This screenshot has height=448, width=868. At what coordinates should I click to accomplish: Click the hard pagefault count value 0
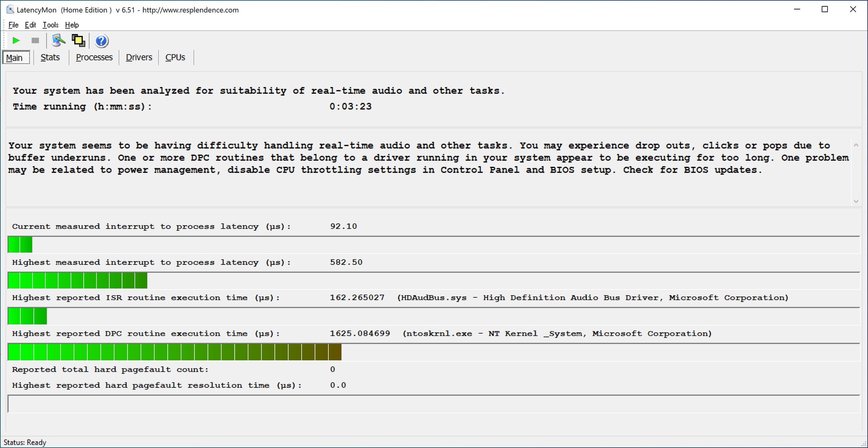click(333, 369)
